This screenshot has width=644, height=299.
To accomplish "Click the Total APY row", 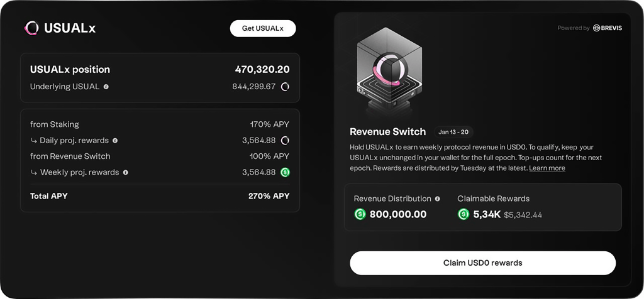I will [x=160, y=196].
